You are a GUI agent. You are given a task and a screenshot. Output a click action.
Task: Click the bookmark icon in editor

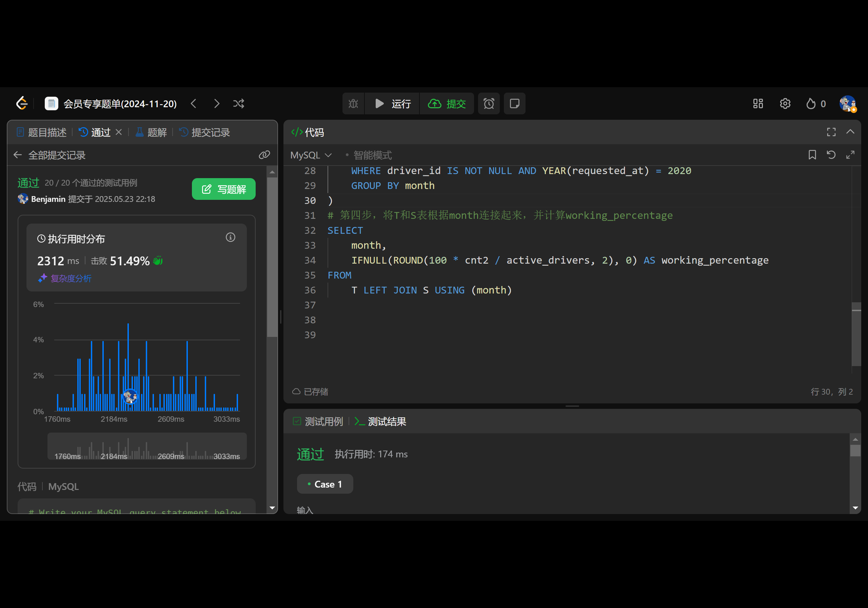click(x=812, y=155)
